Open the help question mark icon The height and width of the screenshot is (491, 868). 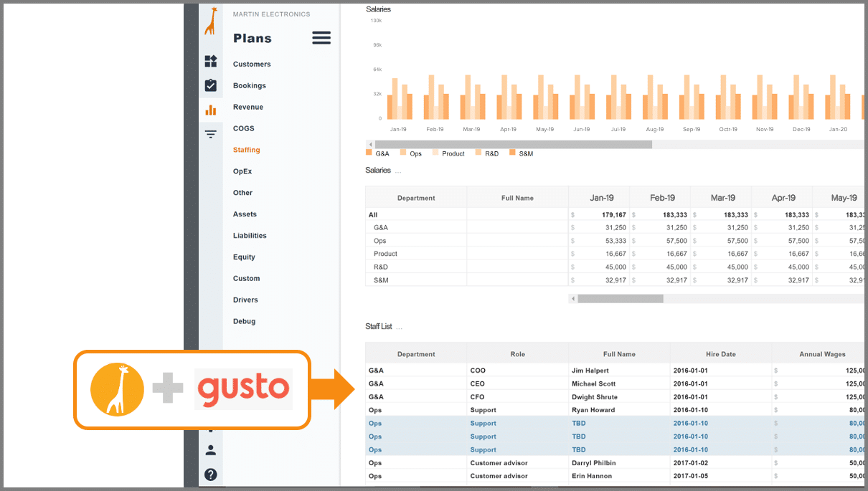pos(210,475)
